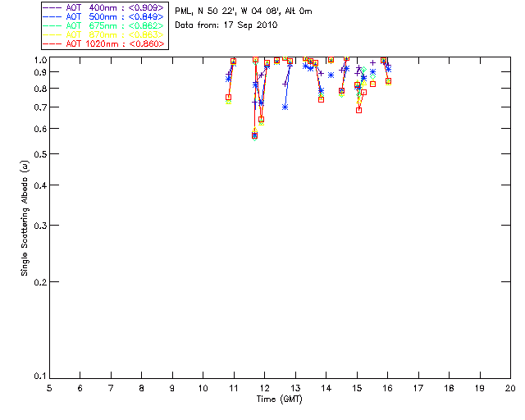Click the x-axis tick label 5
The image size is (525, 420).
pyautogui.click(x=49, y=389)
